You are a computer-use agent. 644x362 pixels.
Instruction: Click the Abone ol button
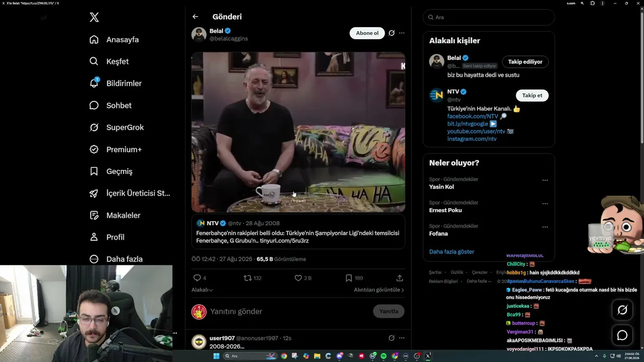coord(367,33)
